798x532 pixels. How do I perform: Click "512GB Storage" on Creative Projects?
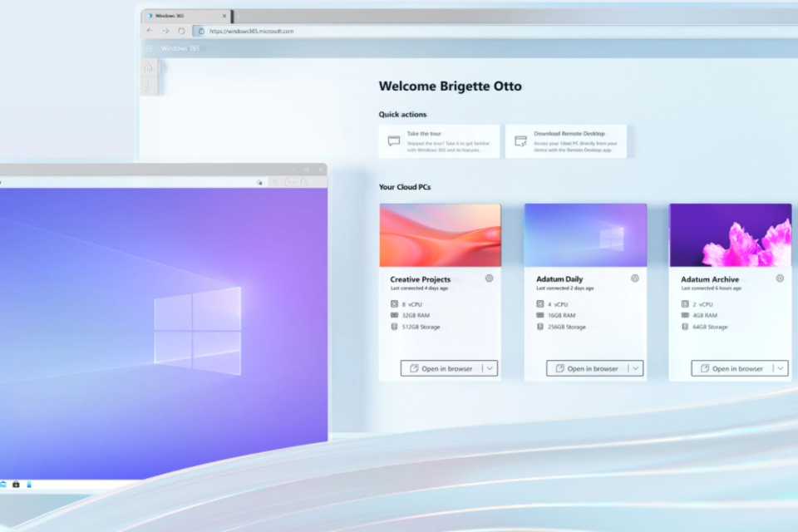[x=421, y=327]
